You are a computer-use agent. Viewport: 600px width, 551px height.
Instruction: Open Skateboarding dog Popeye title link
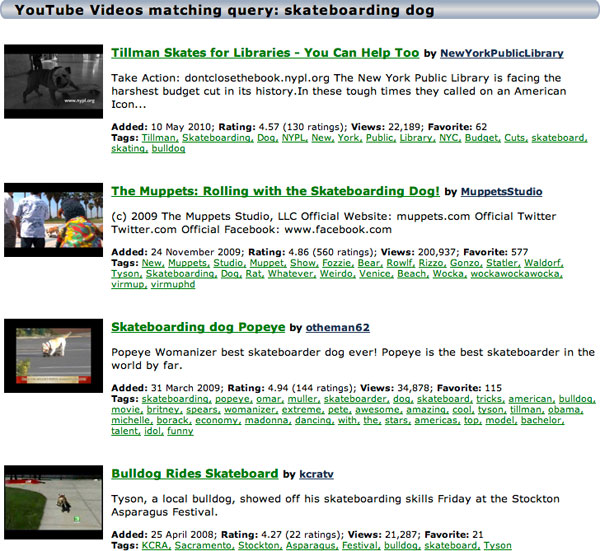point(198,327)
